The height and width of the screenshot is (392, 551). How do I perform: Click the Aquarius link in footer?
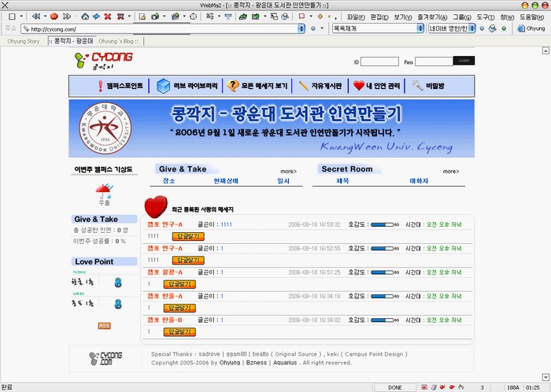285,363
